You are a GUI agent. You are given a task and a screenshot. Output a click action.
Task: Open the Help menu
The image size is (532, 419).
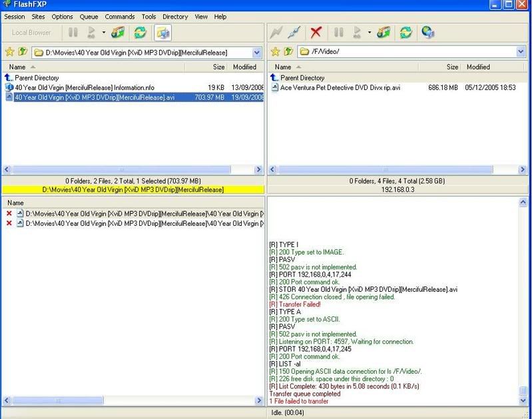(x=220, y=17)
